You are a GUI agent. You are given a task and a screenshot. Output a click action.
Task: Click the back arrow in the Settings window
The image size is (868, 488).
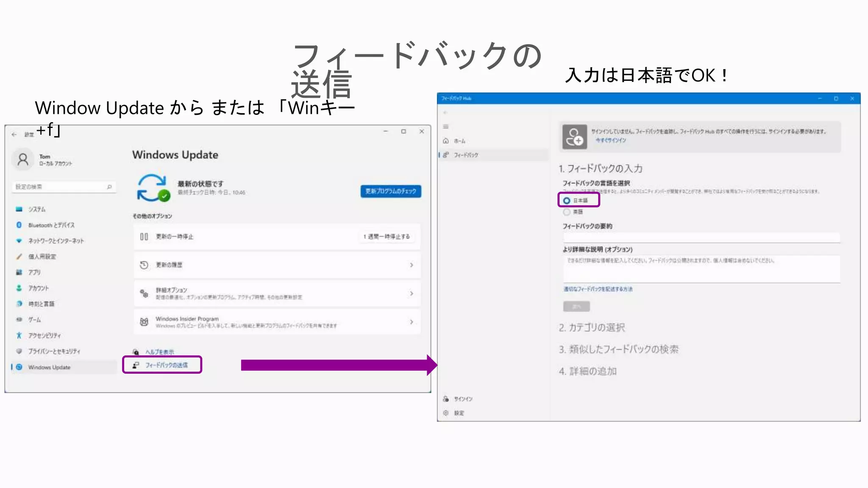tap(14, 134)
